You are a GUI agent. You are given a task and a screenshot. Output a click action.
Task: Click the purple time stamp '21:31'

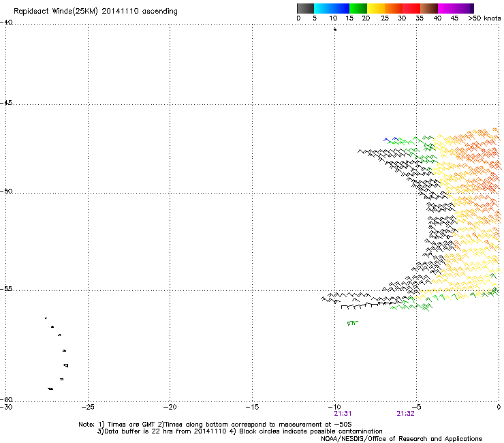coord(343,414)
